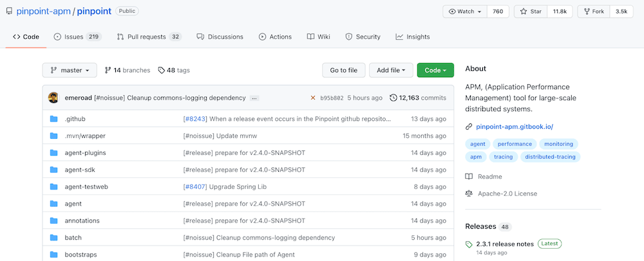Viewport: 644px width, 261px height.
Task: Open the 14 branches link
Action: click(x=127, y=70)
